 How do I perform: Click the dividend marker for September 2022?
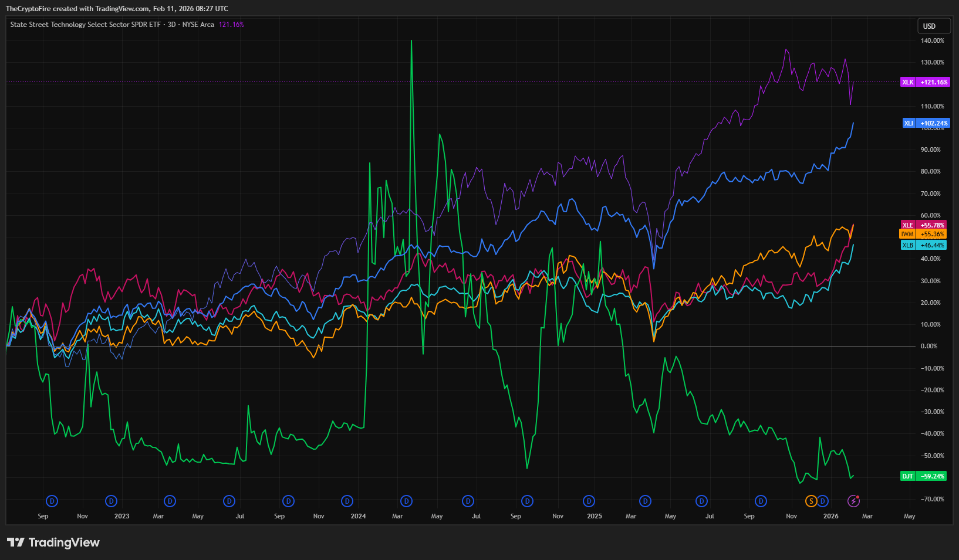(52, 501)
